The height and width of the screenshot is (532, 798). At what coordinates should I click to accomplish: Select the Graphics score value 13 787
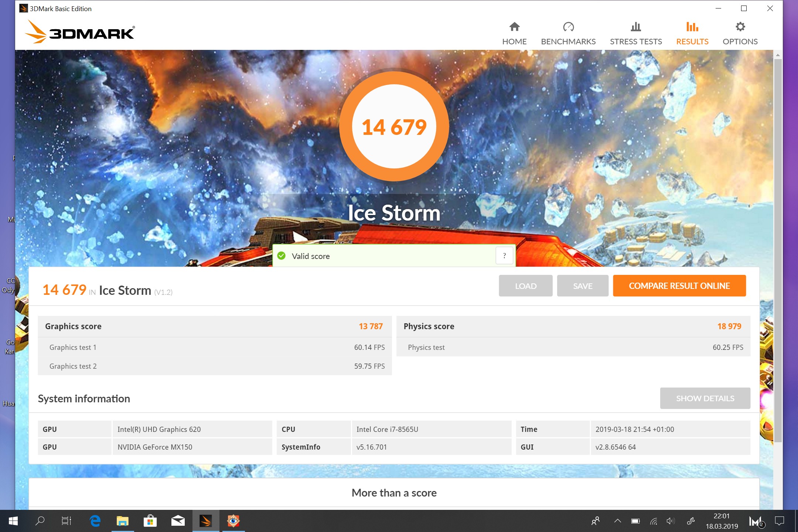pyautogui.click(x=371, y=326)
